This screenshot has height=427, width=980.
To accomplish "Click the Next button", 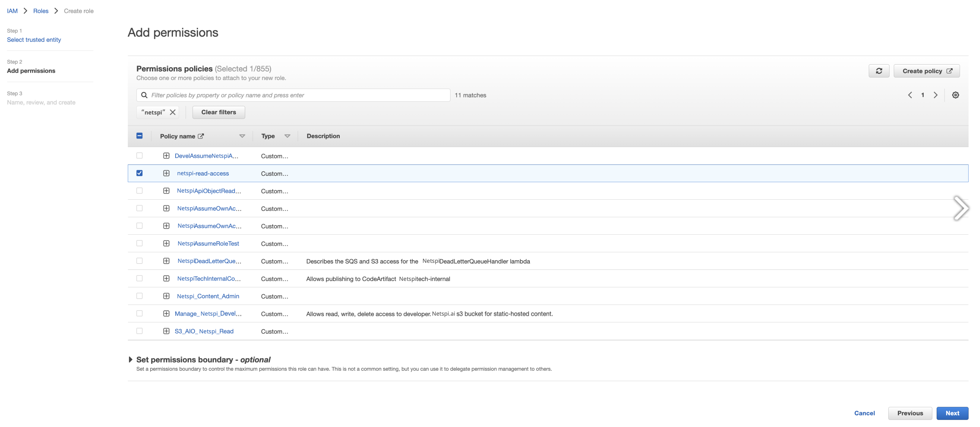I will [952, 413].
